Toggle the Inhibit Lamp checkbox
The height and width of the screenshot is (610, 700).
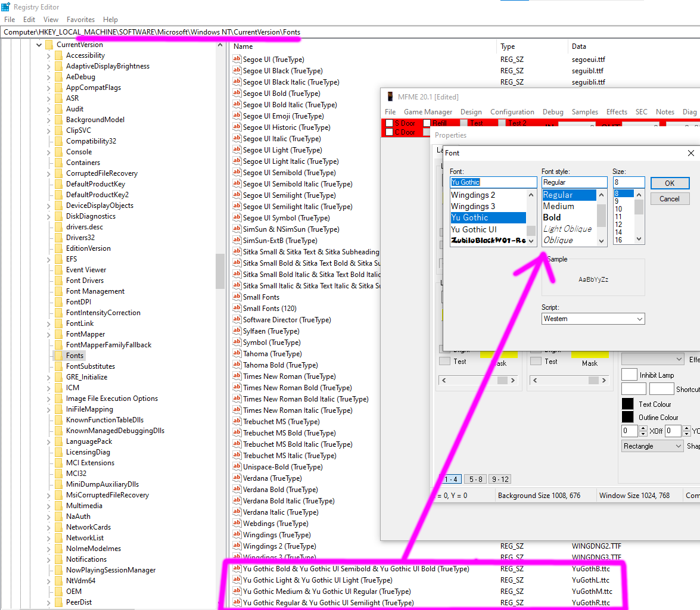point(629,375)
